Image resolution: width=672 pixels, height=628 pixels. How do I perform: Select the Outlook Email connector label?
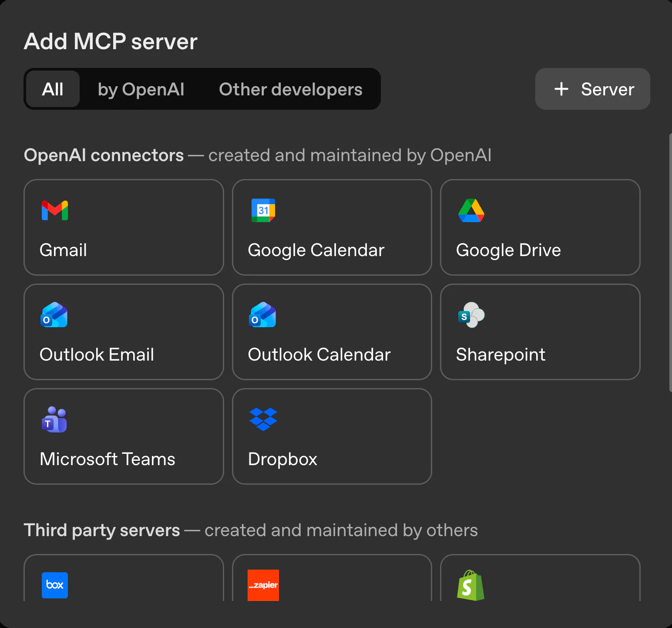[97, 355]
